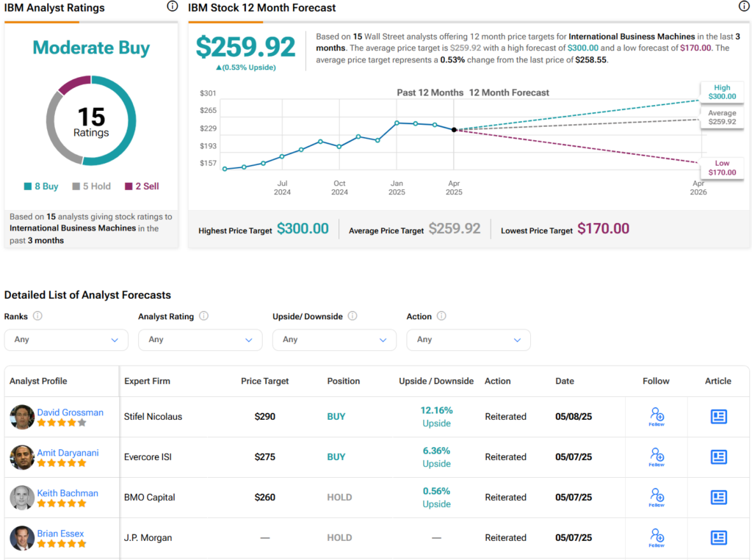Viewport: 752px width, 560px height.
Task: Click info icon beside IBM Analyst Ratings
Action: (172, 6)
